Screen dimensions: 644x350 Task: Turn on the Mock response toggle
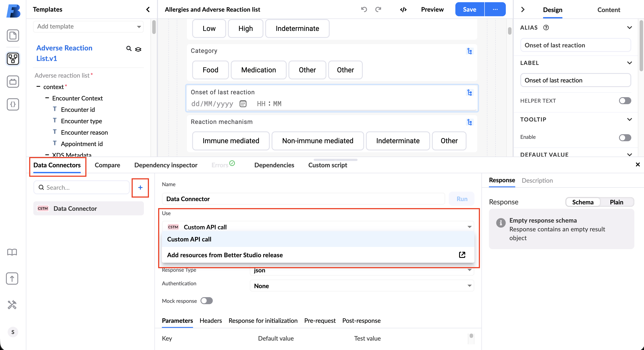[x=206, y=301]
